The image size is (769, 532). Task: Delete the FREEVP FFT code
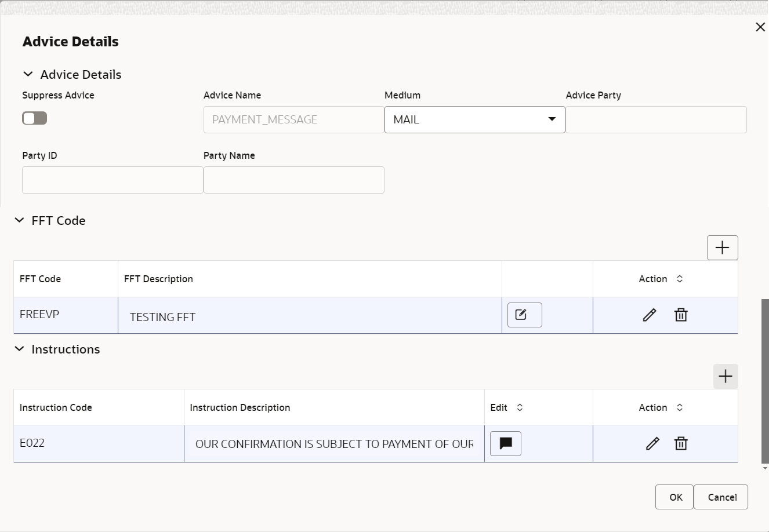[x=681, y=315]
